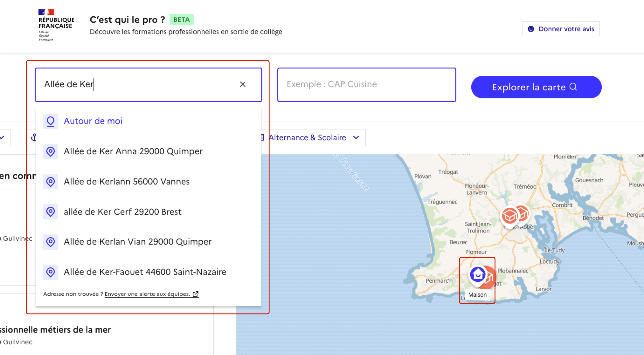Screen dimensions: 644x355
Task: Clear the address field with the X
Action: click(242, 84)
